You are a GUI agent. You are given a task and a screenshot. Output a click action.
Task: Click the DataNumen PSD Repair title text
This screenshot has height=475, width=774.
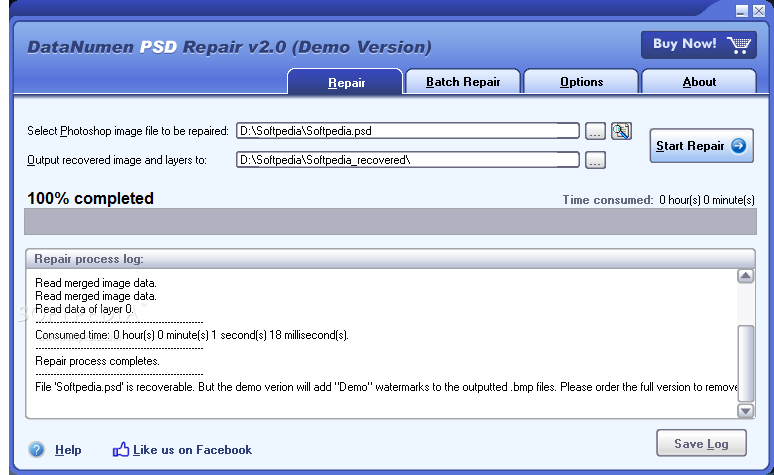coord(230,47)
